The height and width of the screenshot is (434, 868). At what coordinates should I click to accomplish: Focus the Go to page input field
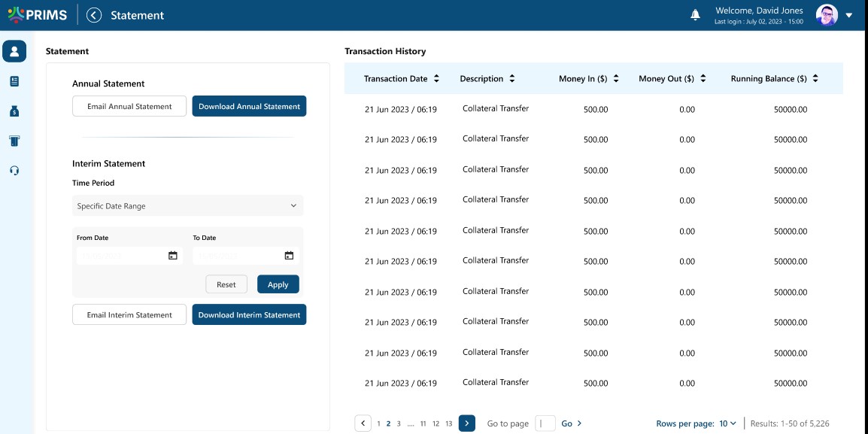tap(545, 423)
